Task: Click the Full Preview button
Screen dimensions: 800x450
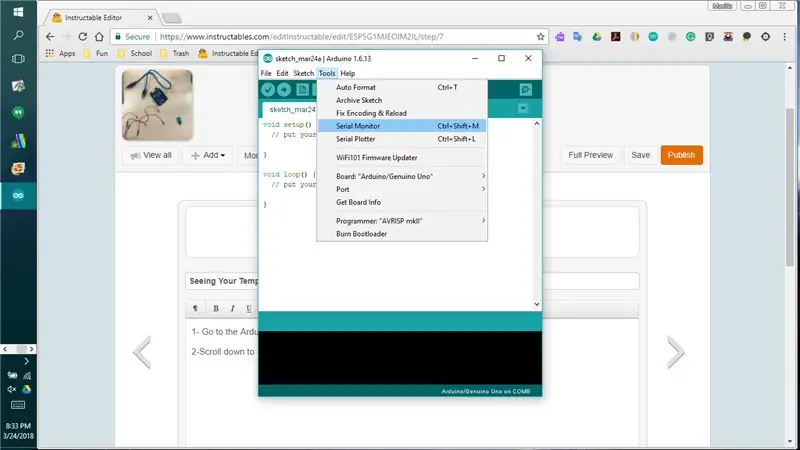Action: point(590,155)
